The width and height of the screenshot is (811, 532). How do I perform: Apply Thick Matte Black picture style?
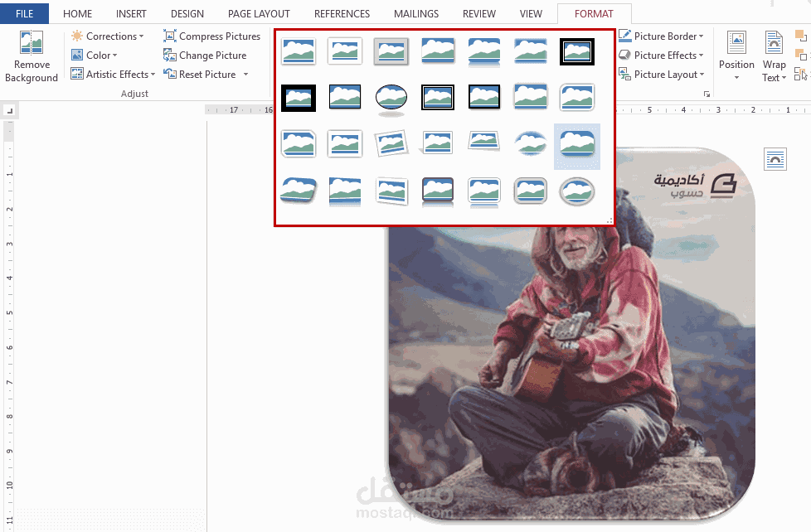299,98
